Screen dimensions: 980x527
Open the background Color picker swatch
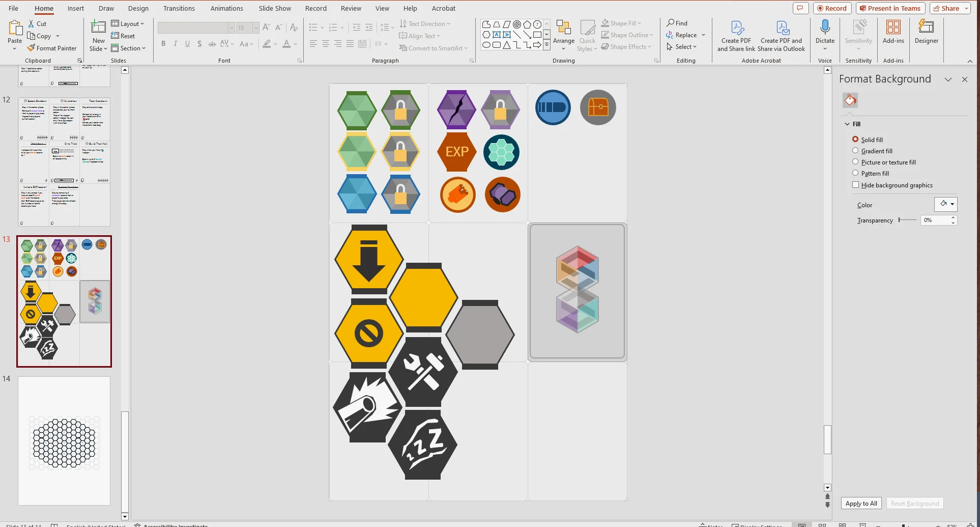point(945,204)
